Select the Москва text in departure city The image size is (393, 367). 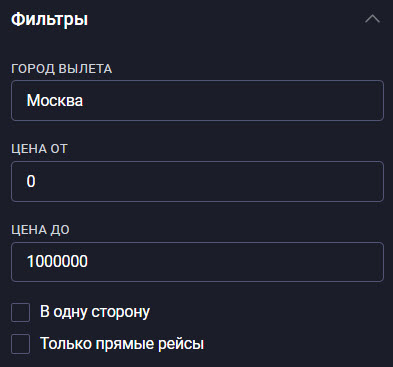coord(55,100)
